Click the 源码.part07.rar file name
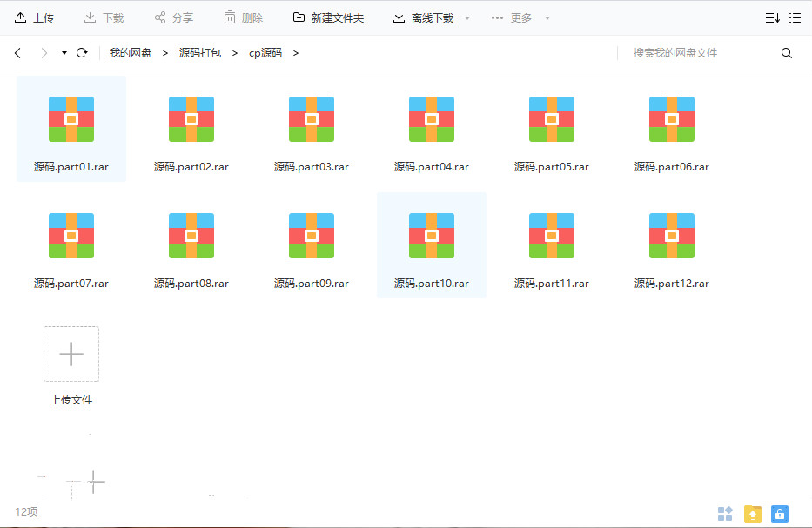Image resolution: width=812 pixels, height=528 pixels. [x=71, y=284]
